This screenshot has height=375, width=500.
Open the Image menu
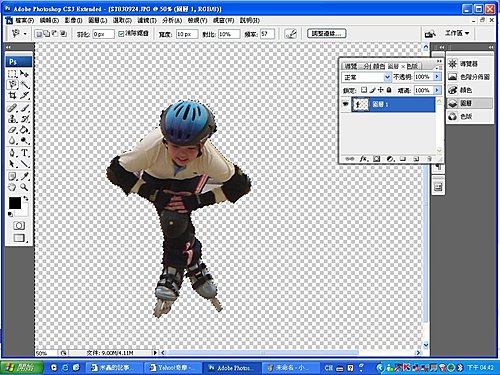pos(73,20)
